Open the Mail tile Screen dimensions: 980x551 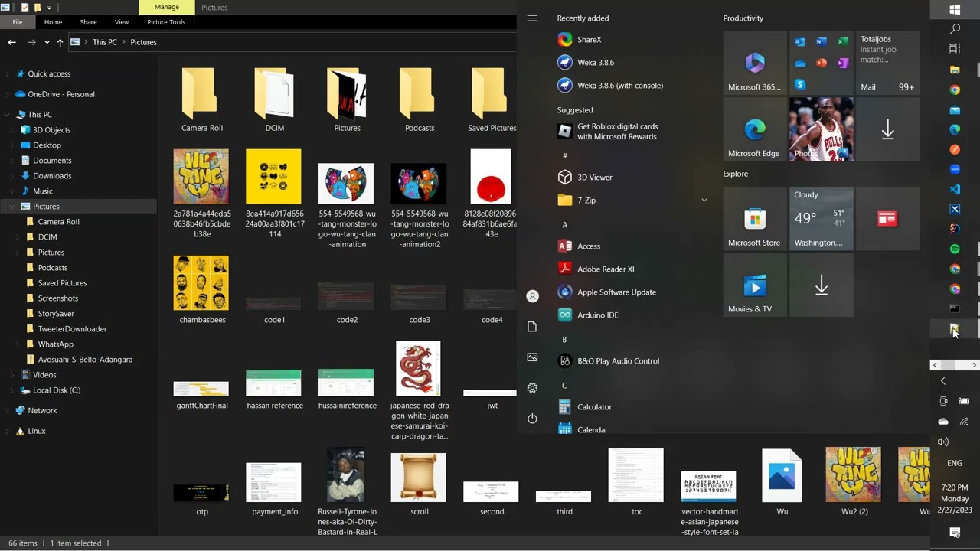887,63
